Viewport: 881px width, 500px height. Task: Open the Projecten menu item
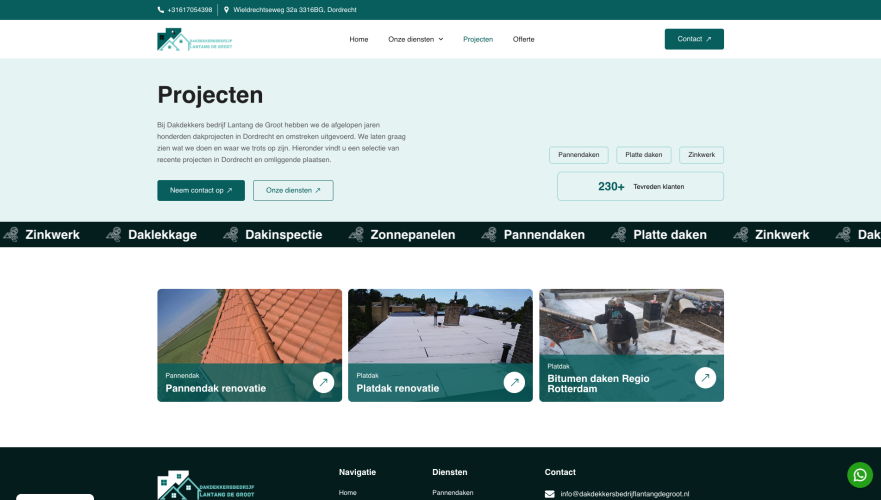478,39
